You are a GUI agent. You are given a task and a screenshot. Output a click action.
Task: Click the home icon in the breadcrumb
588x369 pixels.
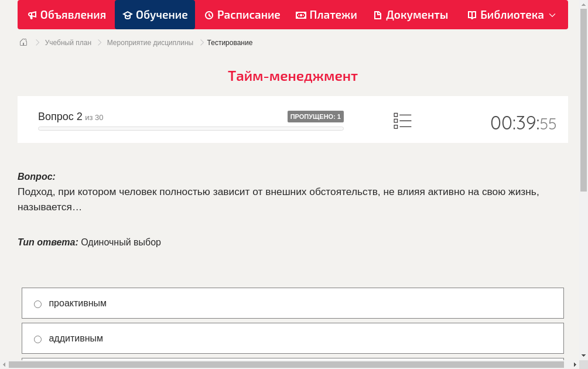click(x=23, y=42)
